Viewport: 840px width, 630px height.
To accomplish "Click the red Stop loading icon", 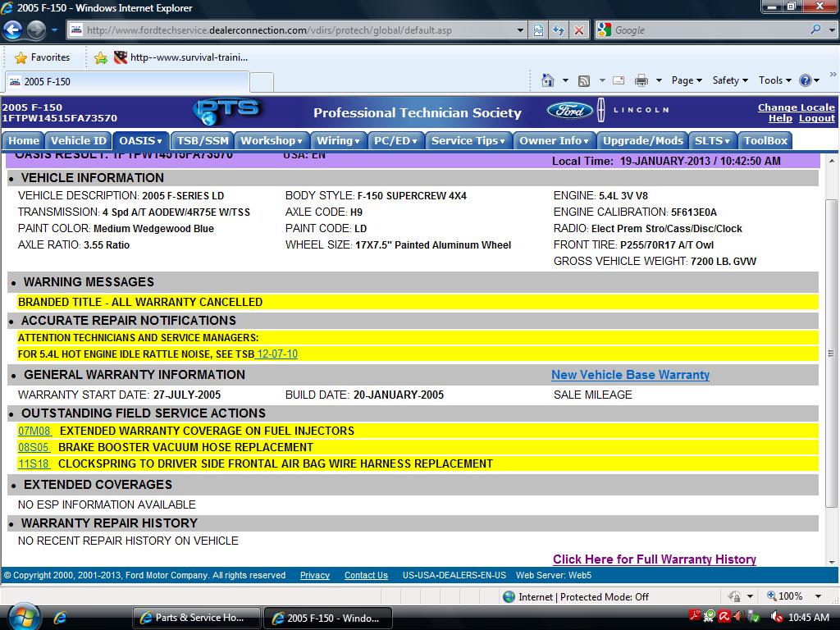I will [579, 30].
